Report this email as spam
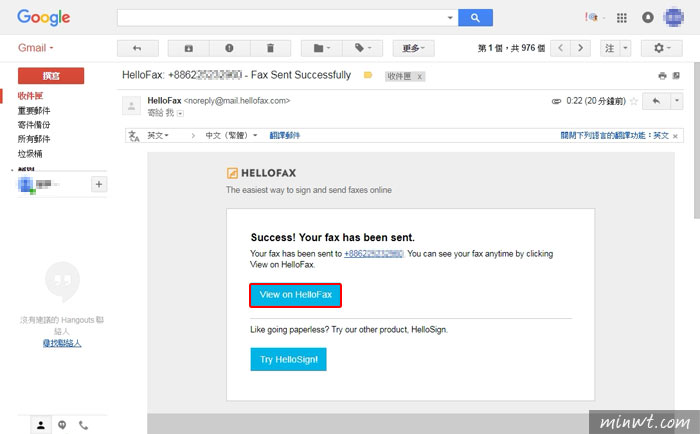Screen dimensions: 700x434 [229, 48]
